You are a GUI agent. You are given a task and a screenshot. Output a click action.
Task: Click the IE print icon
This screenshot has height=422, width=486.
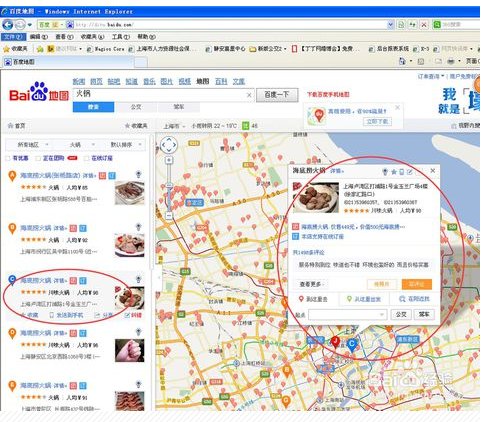pyautogui.click(x=450, y=61)
